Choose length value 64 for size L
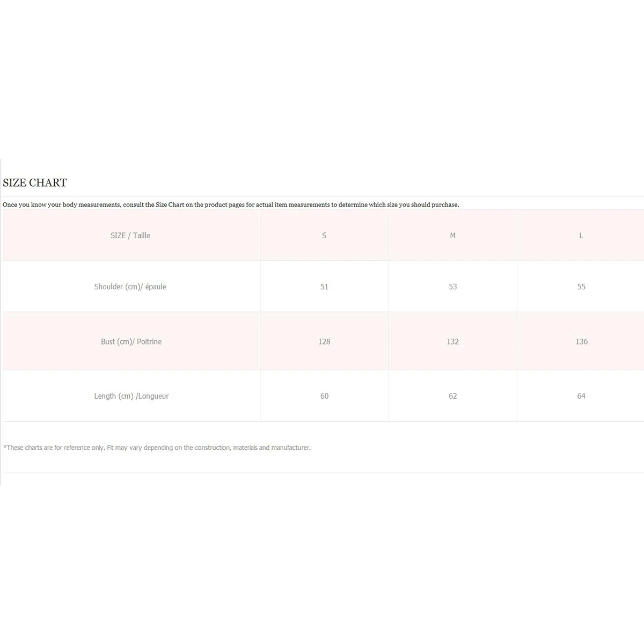Image resolution: width=644 pixels, height=644 pixels. pos(581,396)
